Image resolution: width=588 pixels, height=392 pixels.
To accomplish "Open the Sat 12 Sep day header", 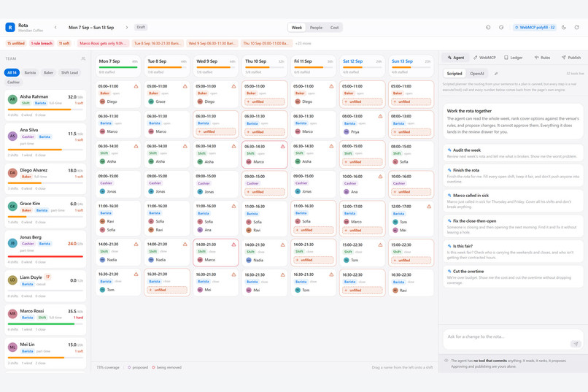I will click(x=363, y=66).
